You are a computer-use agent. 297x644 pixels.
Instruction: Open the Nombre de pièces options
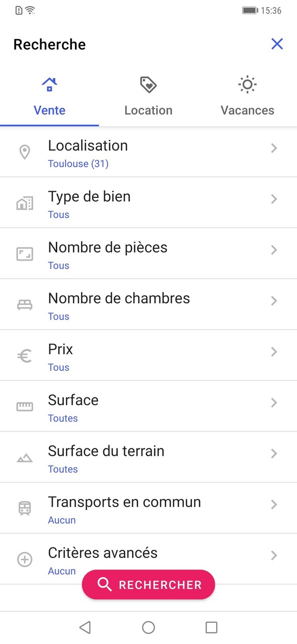pyautogui.click(x=274, y=250)
